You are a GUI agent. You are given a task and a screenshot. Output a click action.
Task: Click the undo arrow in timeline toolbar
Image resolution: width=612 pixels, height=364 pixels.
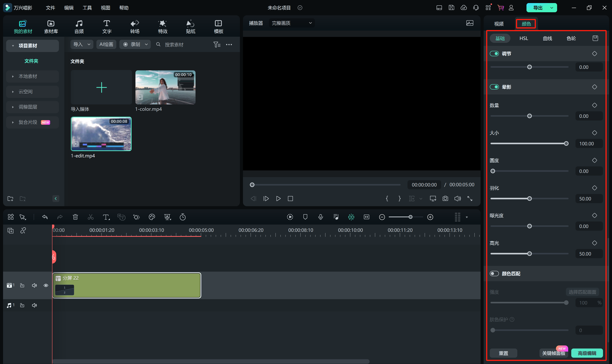click(45, 217)
